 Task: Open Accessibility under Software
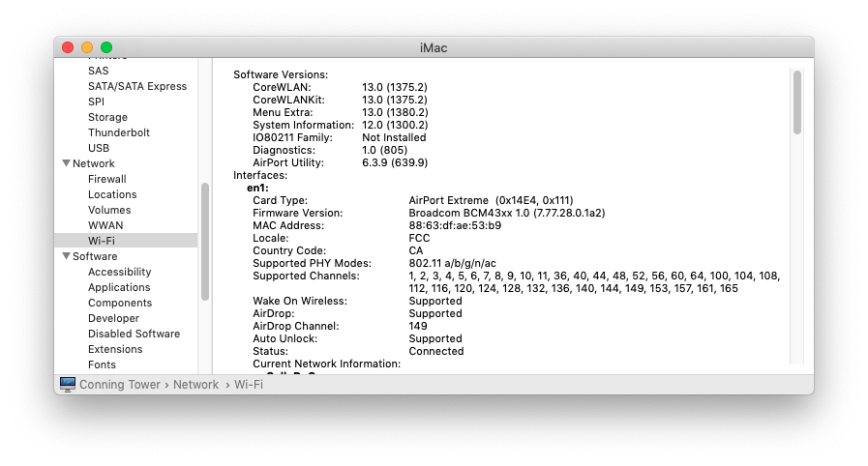(120, 272)
